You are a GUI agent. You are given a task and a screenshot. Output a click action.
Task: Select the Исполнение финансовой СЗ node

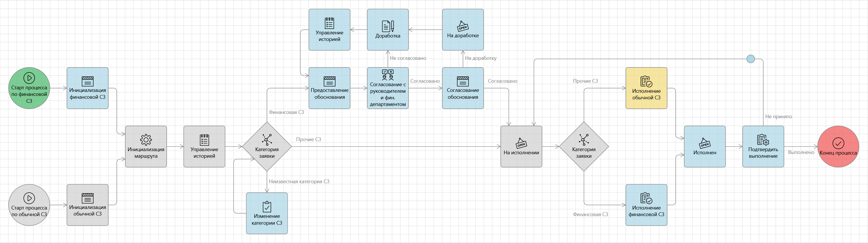[646, 205]
